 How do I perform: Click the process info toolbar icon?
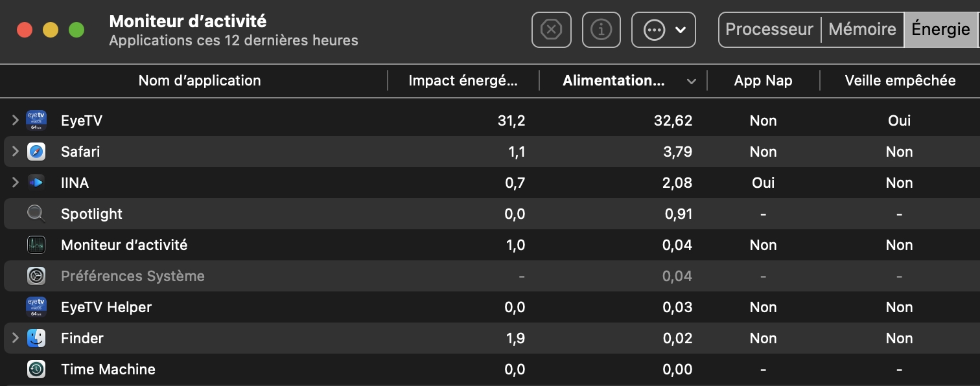(601, 30)
